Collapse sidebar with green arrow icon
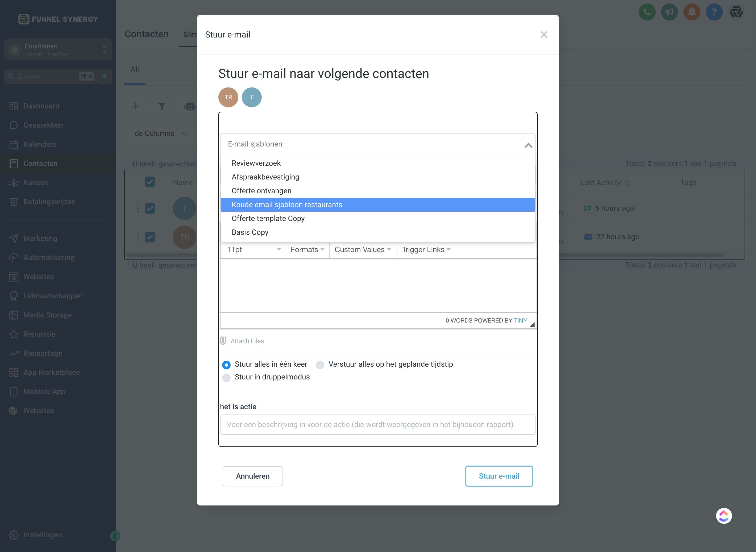This screenshot has width=756, height=552. (115, 536)
